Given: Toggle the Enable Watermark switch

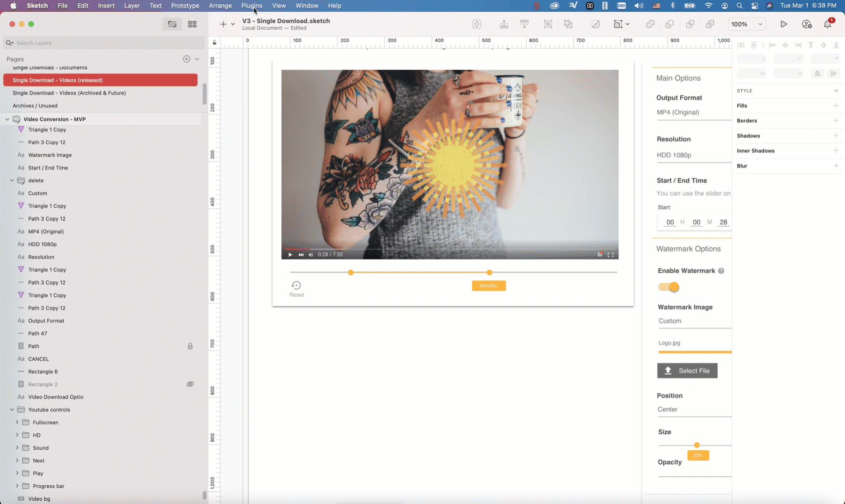Looking at the screenshot, I should (x=669, y=287).
